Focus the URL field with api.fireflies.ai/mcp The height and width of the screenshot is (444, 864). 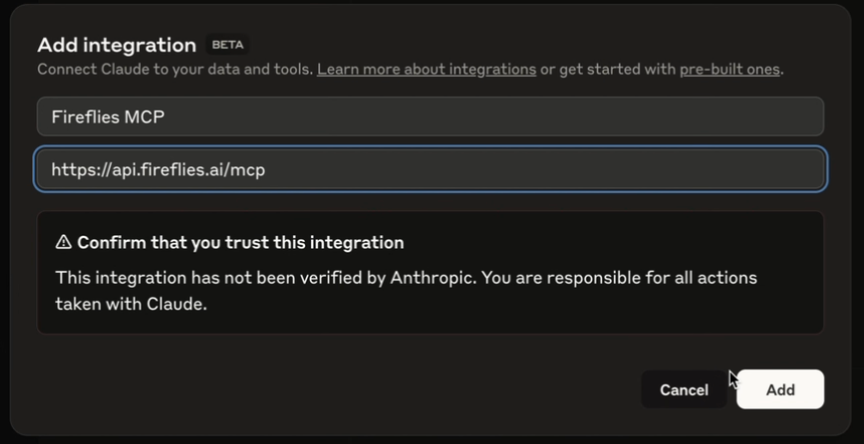coord(430,169)
